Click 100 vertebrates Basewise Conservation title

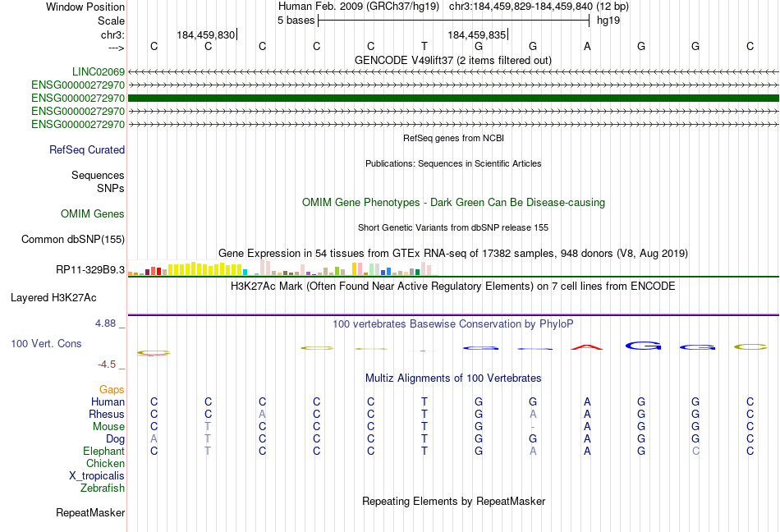[453, 323]
